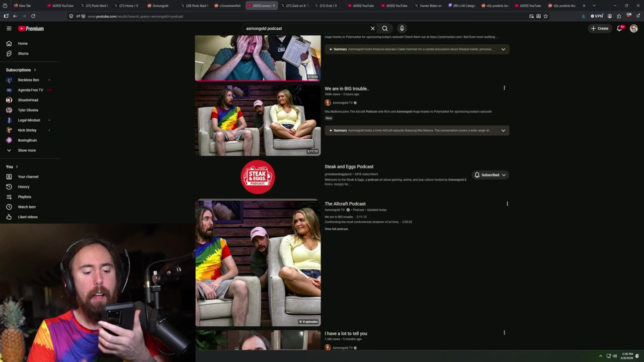Open Nick Shirley subscription
Image resolution: width=644 pixels, height=362 pixels.
(x=27, y=130)
